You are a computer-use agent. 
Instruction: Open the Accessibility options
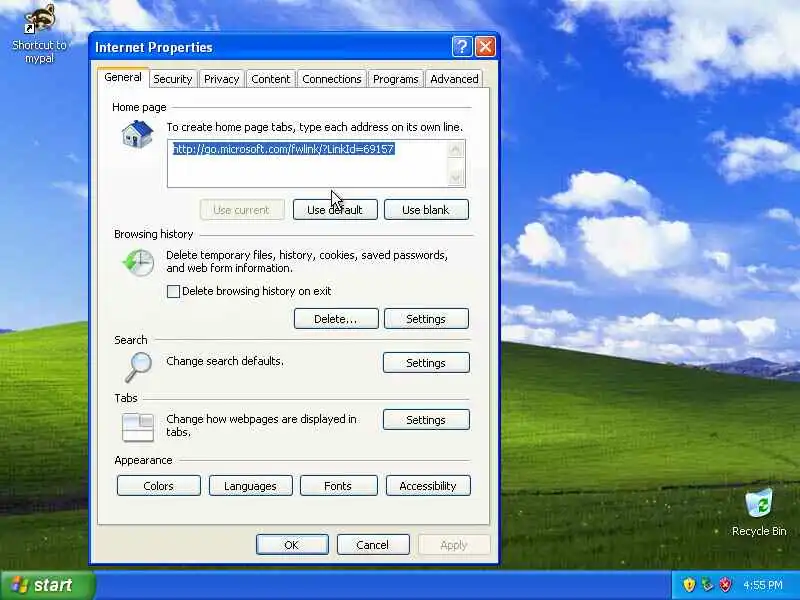pos(428,486)
